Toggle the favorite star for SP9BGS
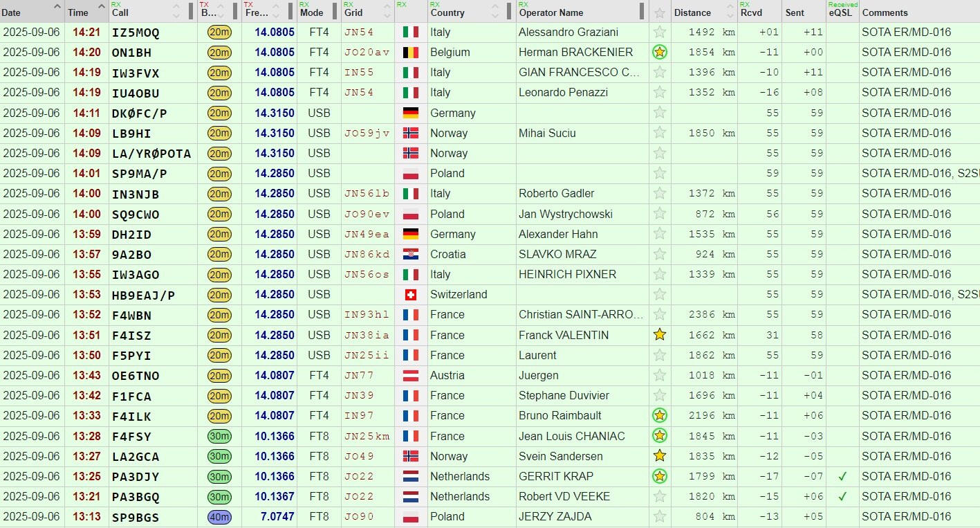The width and height of the screenshot is (980, 528). (x=660, y=517)
